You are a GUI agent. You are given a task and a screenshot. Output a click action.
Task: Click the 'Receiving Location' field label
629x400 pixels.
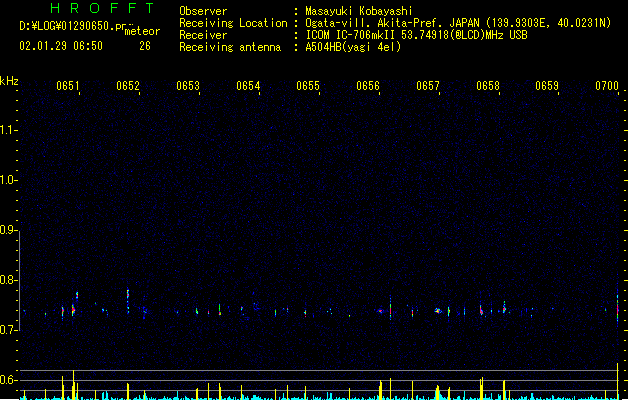233,23
